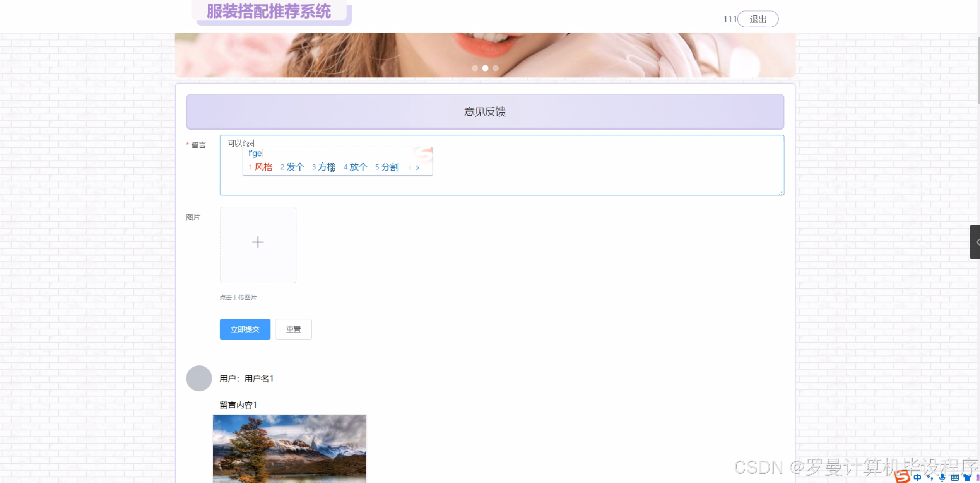Open Sogou skin shirt icon
This screenshot has width=980, height=483.
[967, 478]
